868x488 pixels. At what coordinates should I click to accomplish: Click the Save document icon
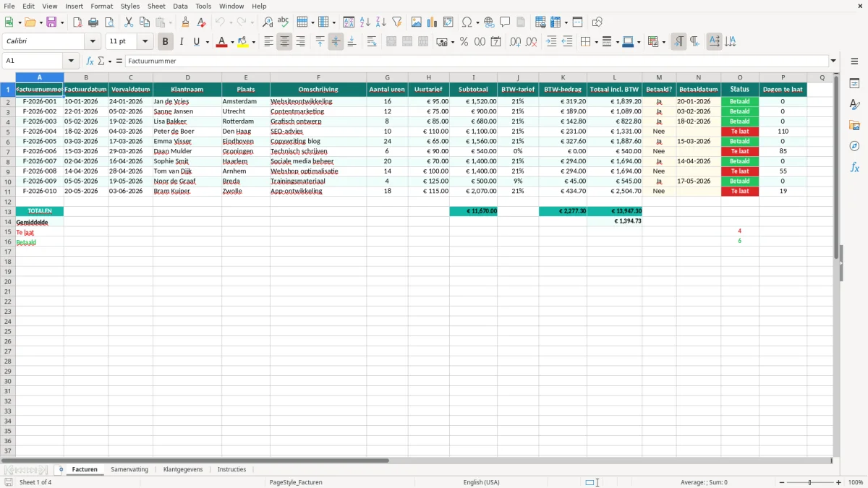[x=51, y=22]
